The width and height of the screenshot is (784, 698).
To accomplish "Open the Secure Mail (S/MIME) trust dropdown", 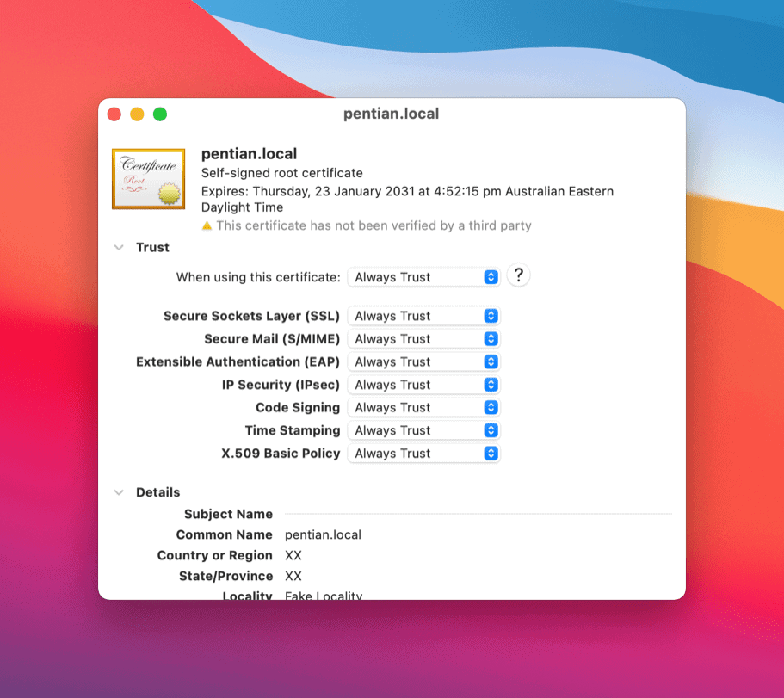I will (423, 339).
